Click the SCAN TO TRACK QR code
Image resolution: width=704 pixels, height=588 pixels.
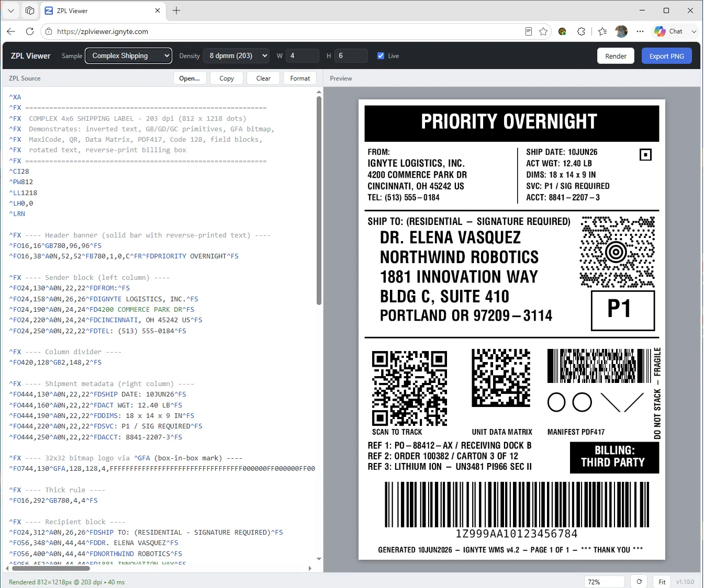coord(409,388)
